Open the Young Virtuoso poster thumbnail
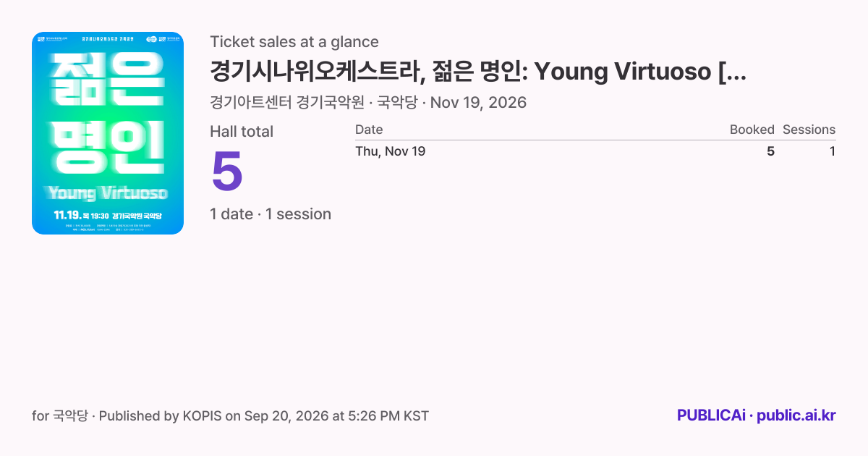 [108, 133]
